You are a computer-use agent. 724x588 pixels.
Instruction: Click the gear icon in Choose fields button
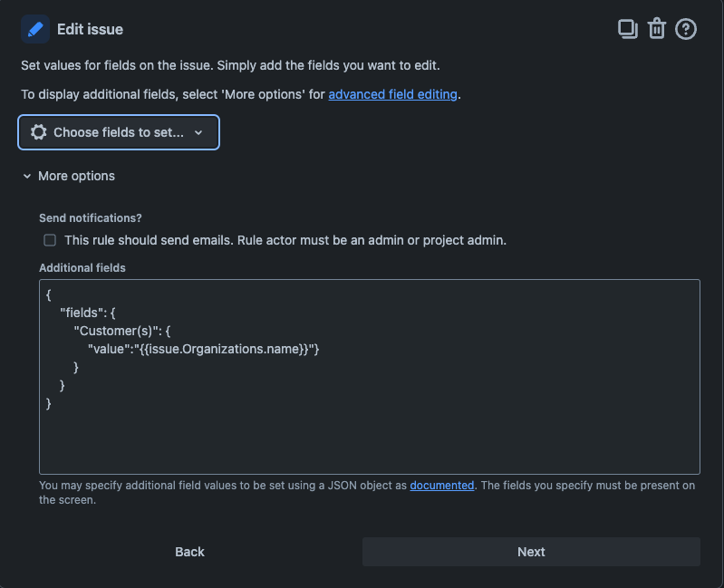click(39, 132)
